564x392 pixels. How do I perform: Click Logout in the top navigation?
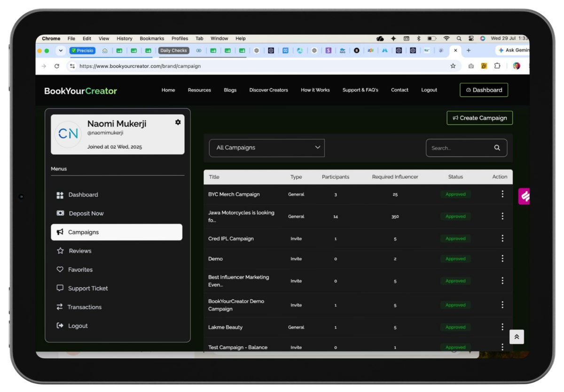(x=429, y=90)
